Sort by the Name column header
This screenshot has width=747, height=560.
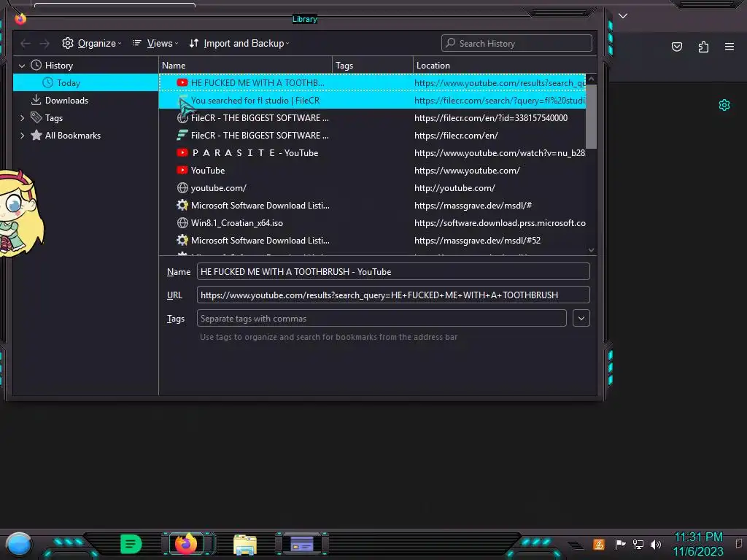245,66
